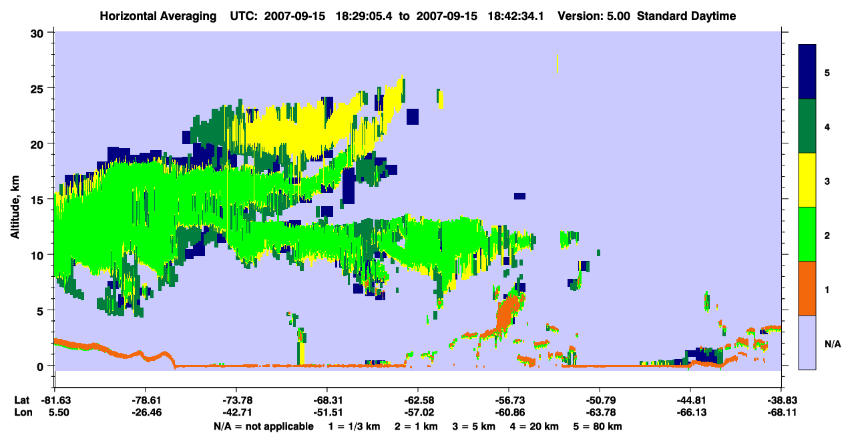Click the latitude value -62.58
Image resolution: width=868 pixels, height=445 pixels.
click(x=417, y=400)
